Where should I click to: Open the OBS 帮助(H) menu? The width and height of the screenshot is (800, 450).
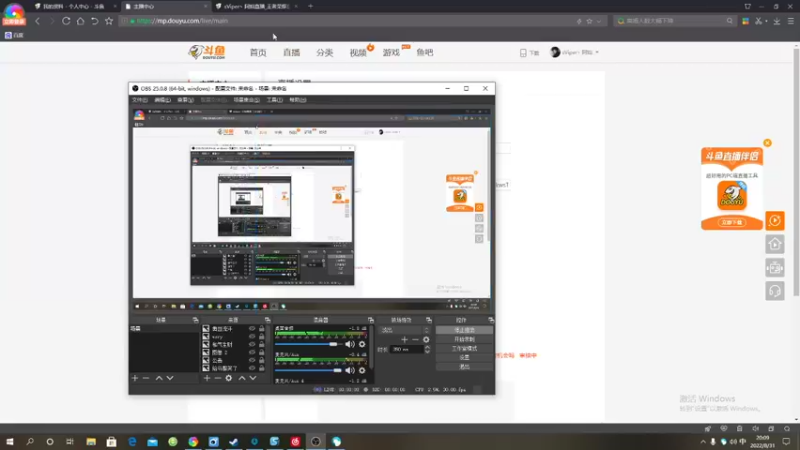(297, 100)
